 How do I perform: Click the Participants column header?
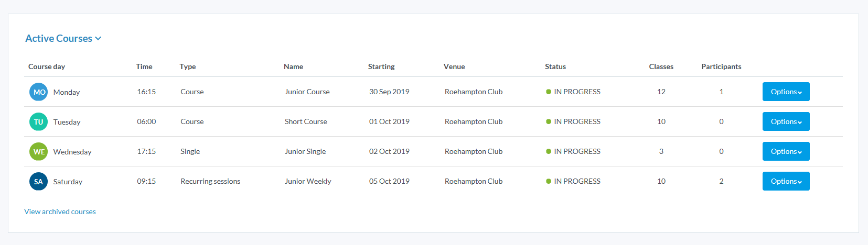pyautogui.click(x=721, y=66)
